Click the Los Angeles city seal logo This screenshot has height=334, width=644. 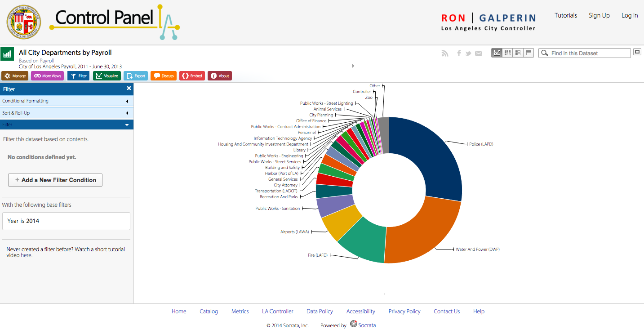click(x=24, y=22)
